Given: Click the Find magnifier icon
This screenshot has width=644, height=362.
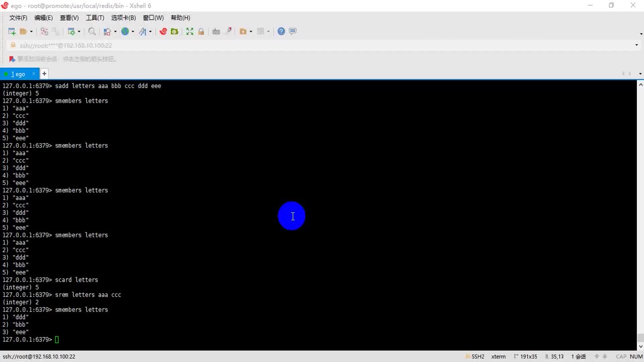Looking at the screenshot, I should [92, 32].
